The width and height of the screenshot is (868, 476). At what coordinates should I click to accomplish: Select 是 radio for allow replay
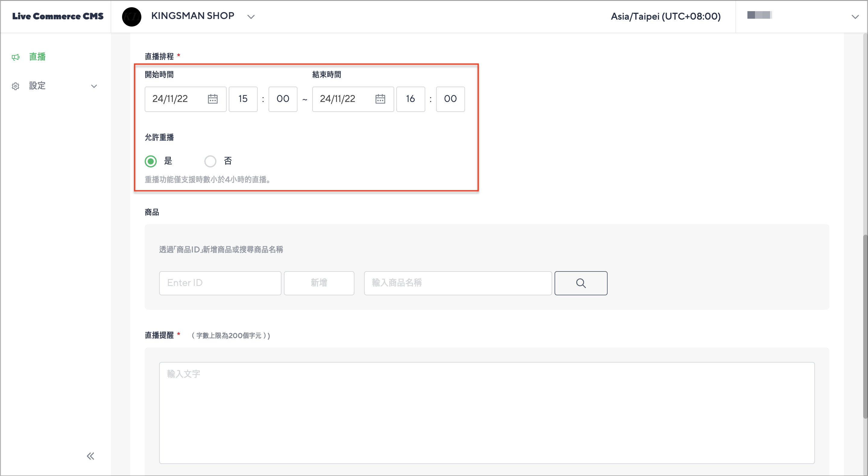[x=151, y=161]
